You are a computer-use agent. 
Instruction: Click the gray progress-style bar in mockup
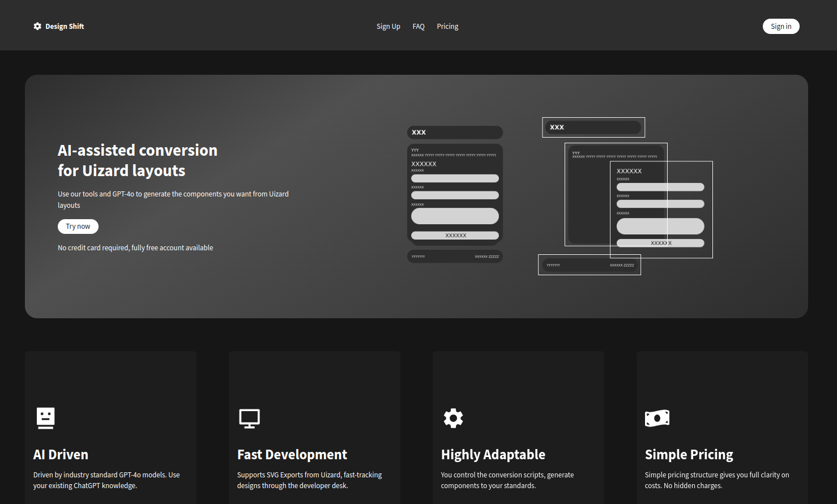tap(455, 178)
